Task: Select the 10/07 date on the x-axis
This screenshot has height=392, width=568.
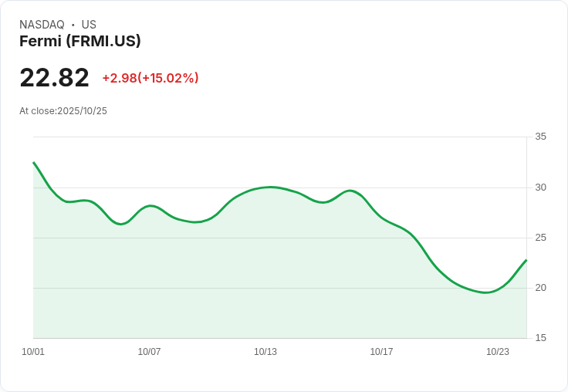Action: click(x=149, y=352)
